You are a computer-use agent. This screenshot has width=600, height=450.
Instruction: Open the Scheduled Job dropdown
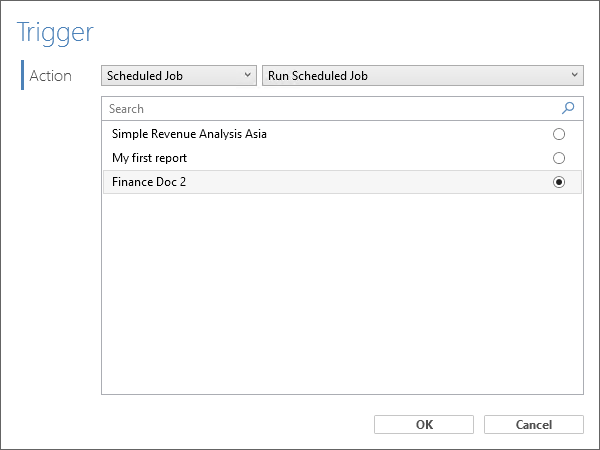pyautogui.click(x=179, y=76)
